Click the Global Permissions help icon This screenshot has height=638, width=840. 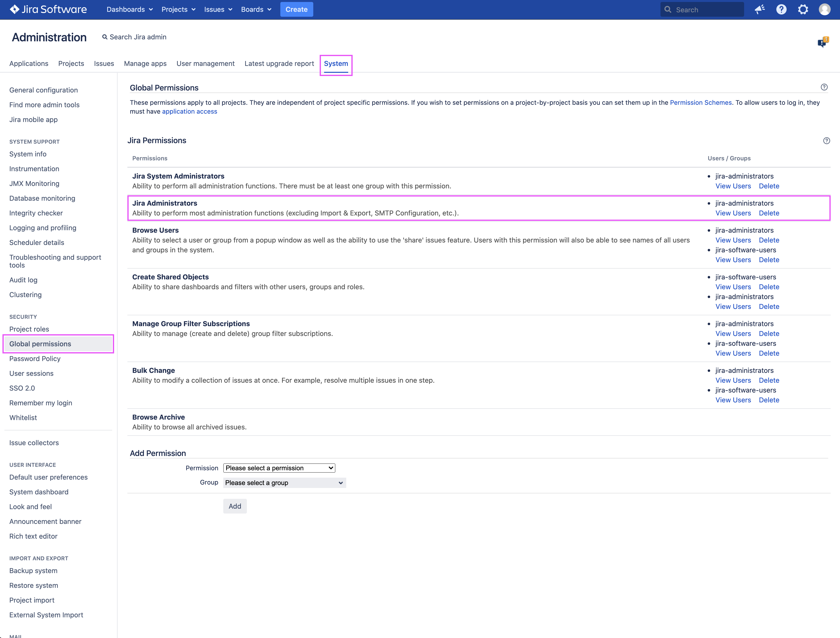(x=824, y=87)
